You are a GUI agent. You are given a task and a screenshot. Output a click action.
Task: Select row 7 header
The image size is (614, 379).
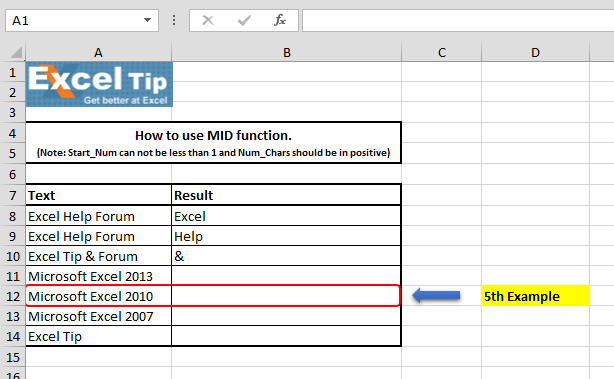13,195
